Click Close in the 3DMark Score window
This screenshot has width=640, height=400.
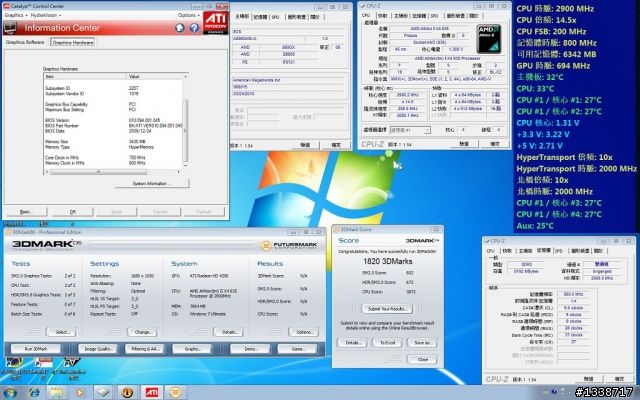point(422,360)
